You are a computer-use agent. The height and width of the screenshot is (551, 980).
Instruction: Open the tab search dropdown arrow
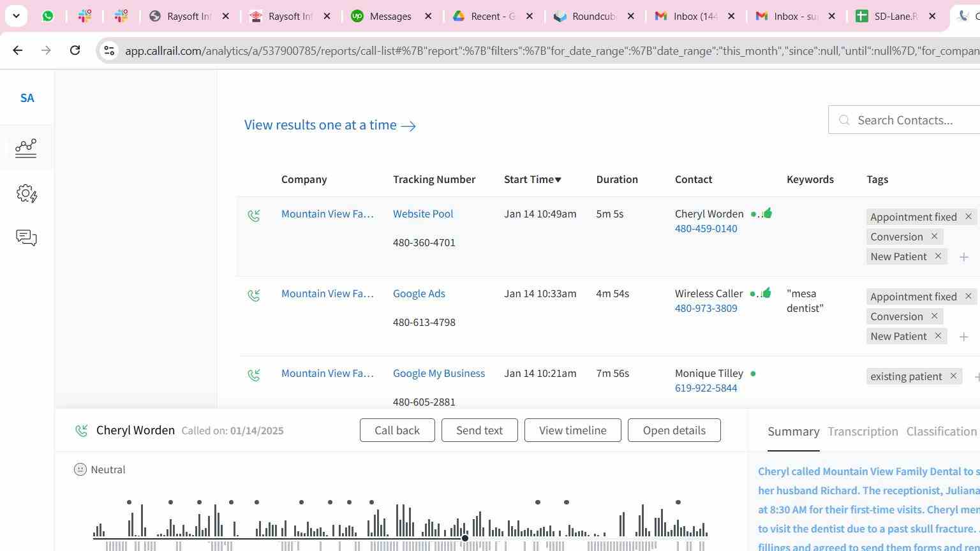[16, 16]
